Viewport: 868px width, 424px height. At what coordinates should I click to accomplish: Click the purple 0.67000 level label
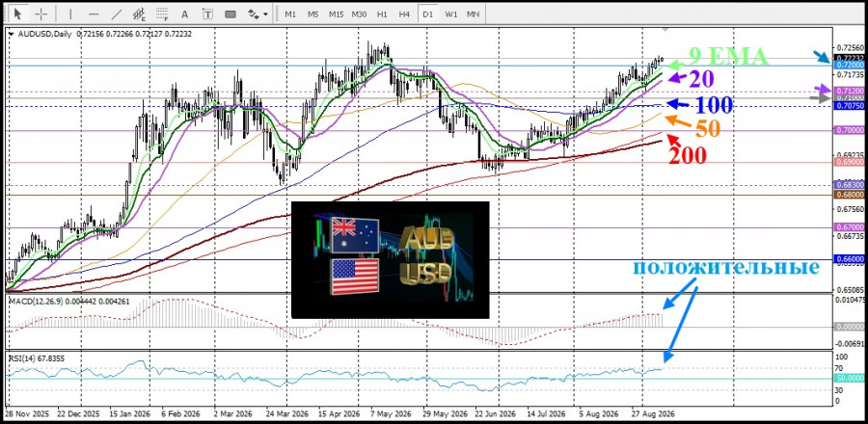pos(849,227)
